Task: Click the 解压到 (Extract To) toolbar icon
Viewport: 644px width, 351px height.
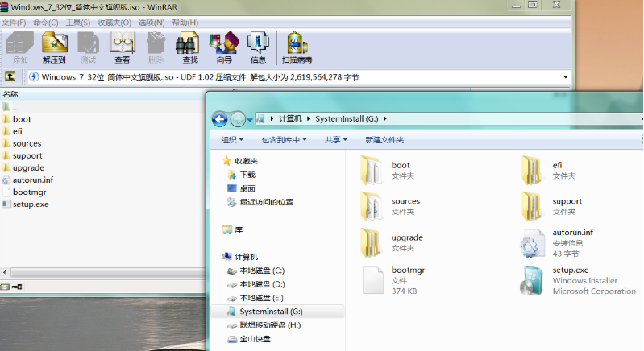Action: click(x=54, y=47)
